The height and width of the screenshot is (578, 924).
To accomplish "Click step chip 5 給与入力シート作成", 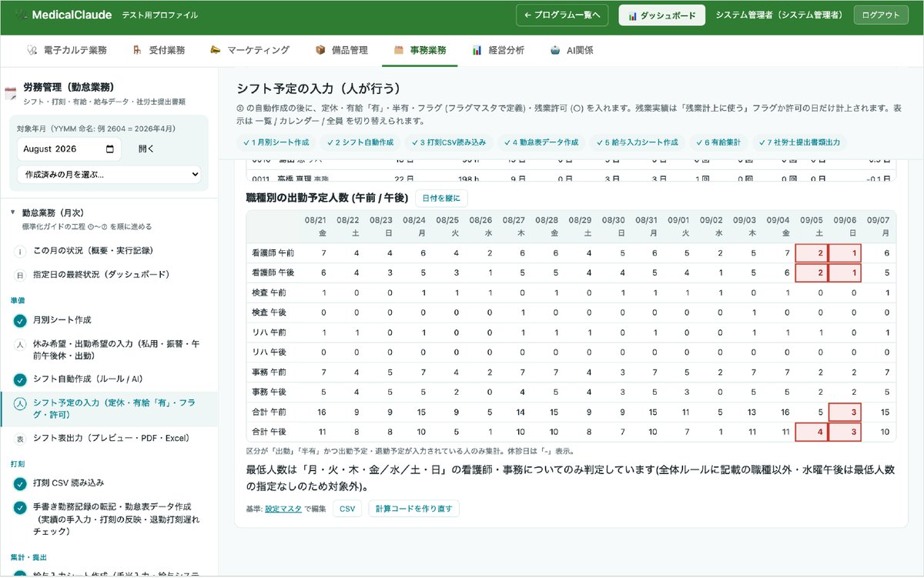I will point(637,142).
